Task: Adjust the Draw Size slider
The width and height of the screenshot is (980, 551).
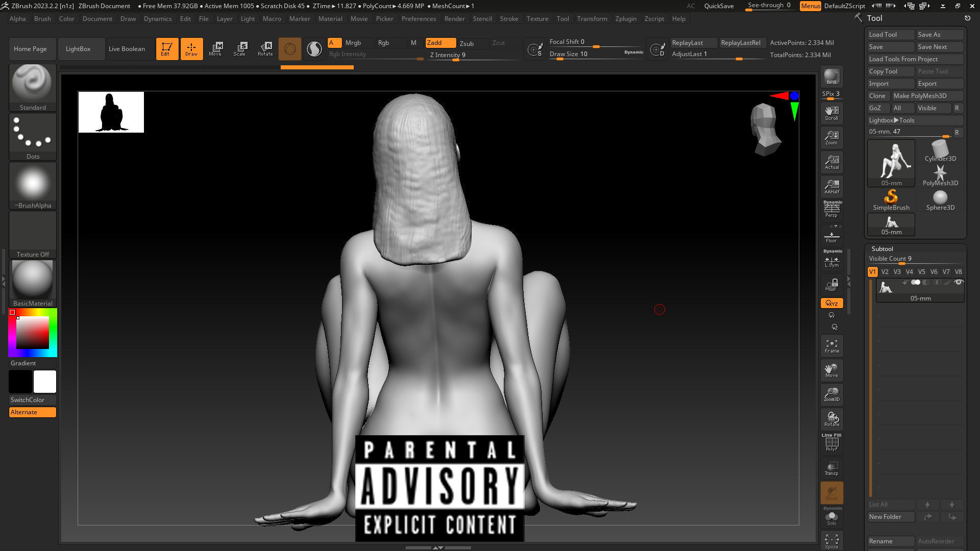Action: click(x=596, y=55)
